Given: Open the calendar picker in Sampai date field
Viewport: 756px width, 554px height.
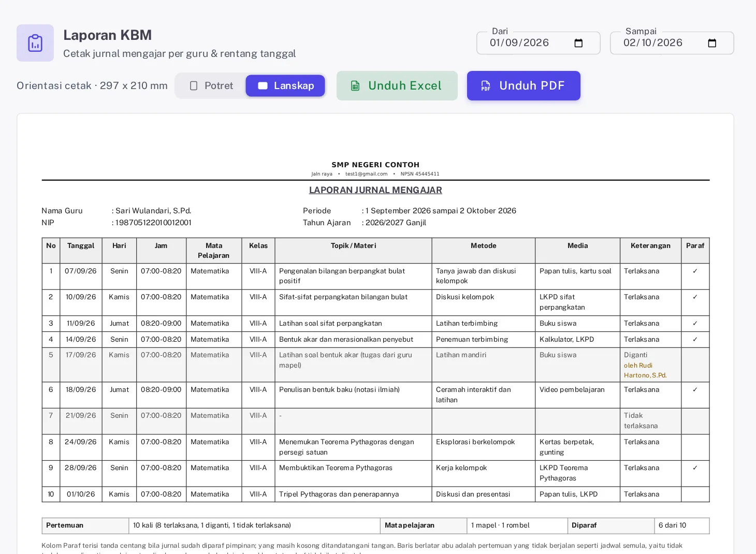Looking at the screenshot, I should tap(712, 43).
